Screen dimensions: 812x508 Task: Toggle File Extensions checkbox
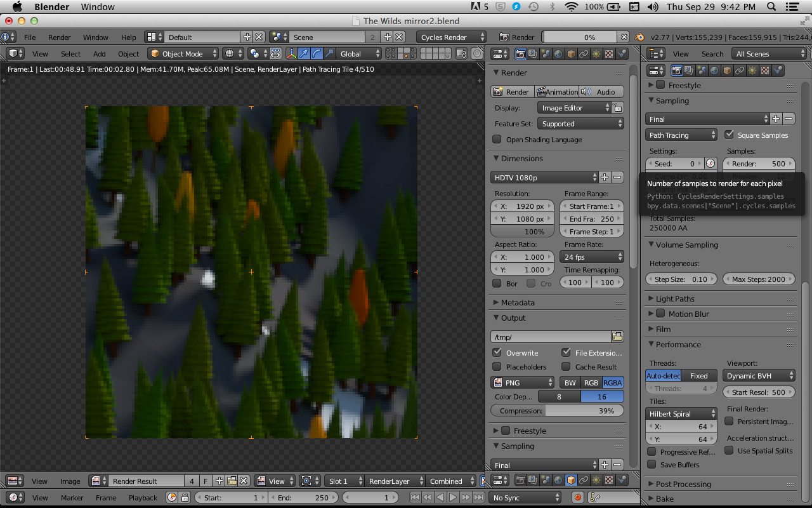tap(566, 352)
